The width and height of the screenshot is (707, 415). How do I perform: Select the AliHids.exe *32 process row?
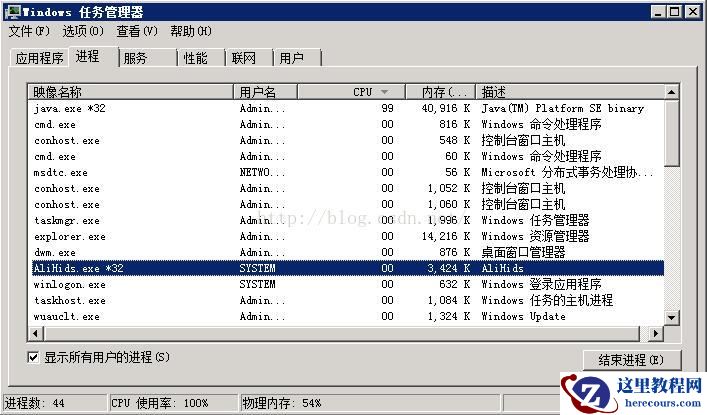[x=348, y=268]
